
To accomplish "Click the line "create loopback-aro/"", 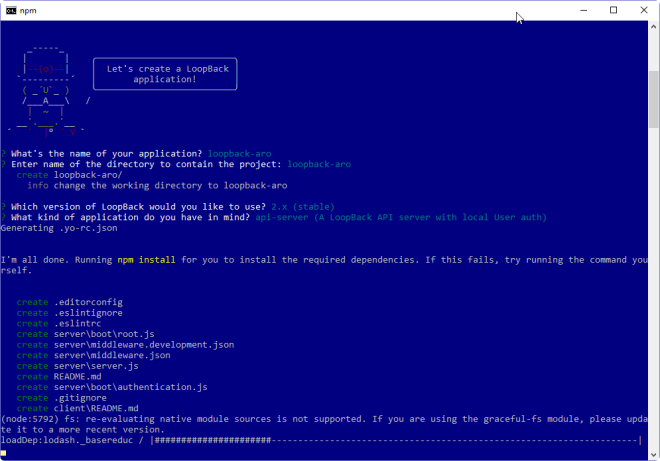I will point(69,175).
